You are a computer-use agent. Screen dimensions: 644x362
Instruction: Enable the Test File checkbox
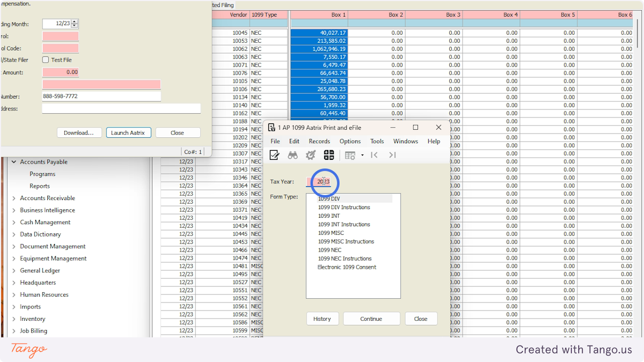click(46, 60)
